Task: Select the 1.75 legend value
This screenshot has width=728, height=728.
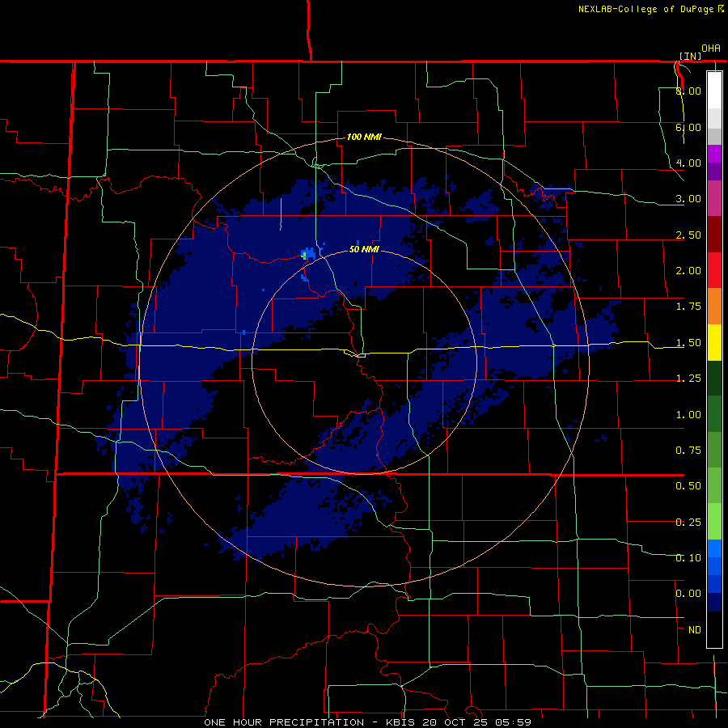Action: point(688,307)
